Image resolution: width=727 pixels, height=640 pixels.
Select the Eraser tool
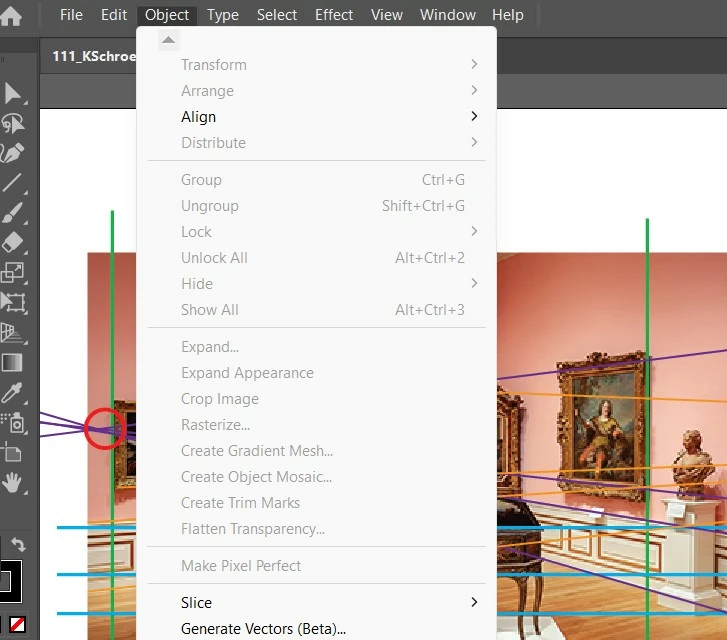pyautogui.click(x=13, y=243)
